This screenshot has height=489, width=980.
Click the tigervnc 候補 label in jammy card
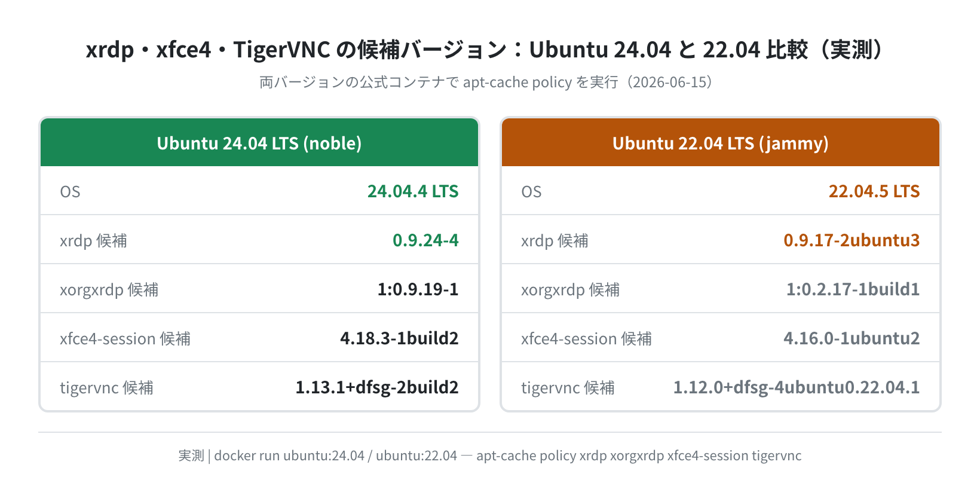568,388
